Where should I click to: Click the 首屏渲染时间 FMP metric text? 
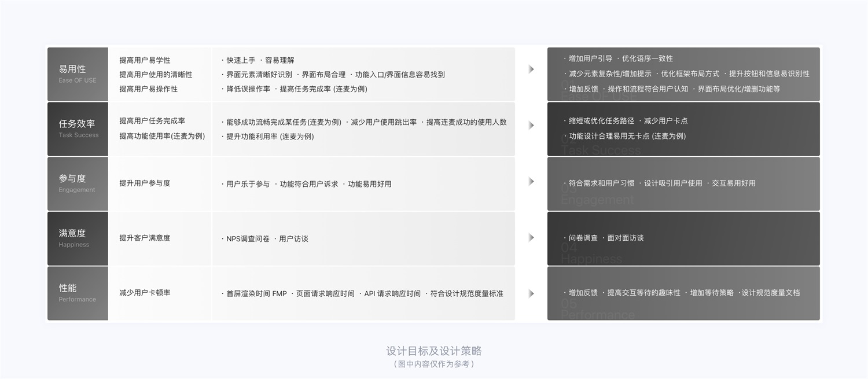[255, 293]
